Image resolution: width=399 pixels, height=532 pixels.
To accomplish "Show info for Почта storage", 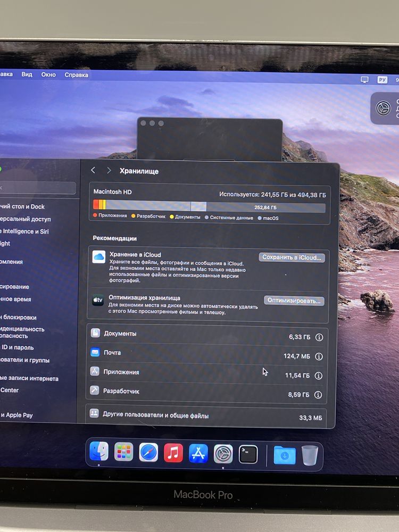I will pyautogui.click(x=319, y=356).
